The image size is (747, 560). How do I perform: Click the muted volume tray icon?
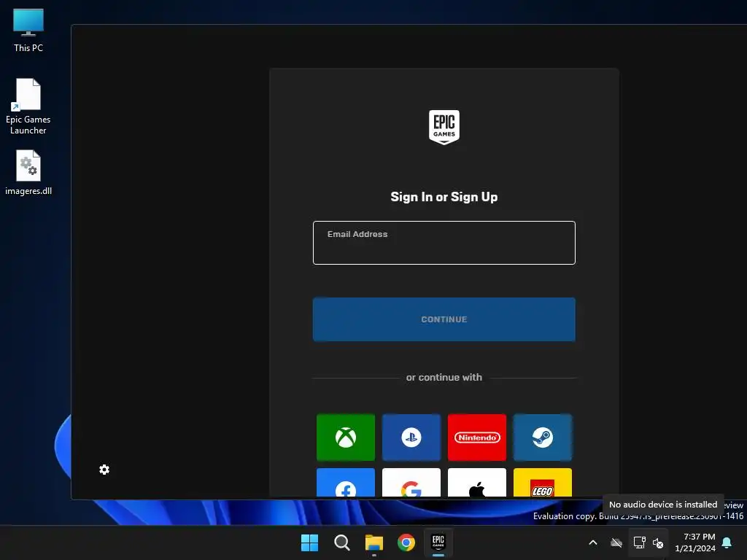coord(658,542)
